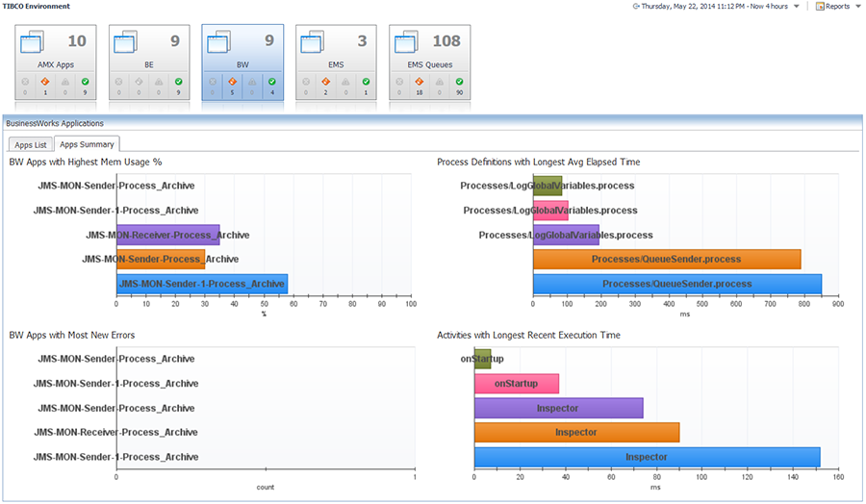Select the BW applications tile
The height and width of the screenshot is (504, 866).
(x=242, y=62)
